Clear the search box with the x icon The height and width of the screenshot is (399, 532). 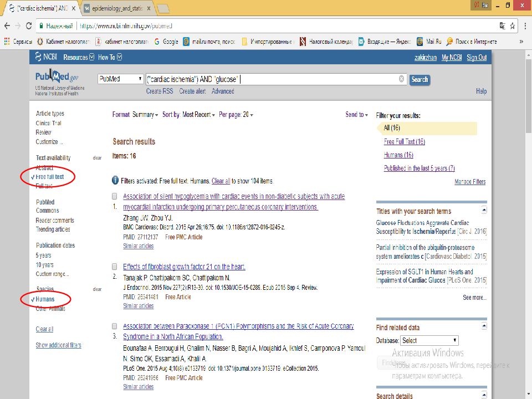401,79
